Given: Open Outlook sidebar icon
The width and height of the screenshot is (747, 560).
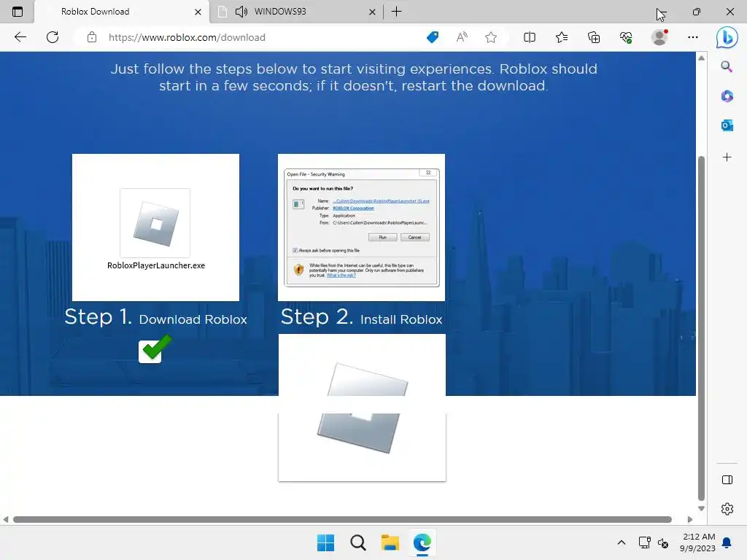Looking at the screenshot, I should tap(727, 125).
